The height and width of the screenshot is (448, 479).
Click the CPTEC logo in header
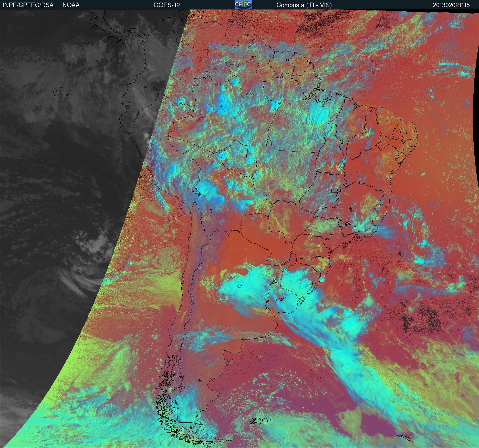[x=243, y=5]
